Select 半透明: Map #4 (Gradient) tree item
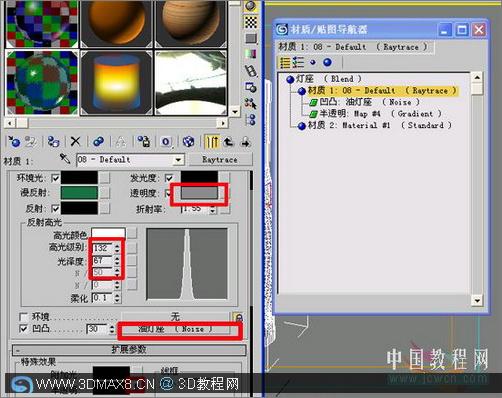 coord(376,114)
